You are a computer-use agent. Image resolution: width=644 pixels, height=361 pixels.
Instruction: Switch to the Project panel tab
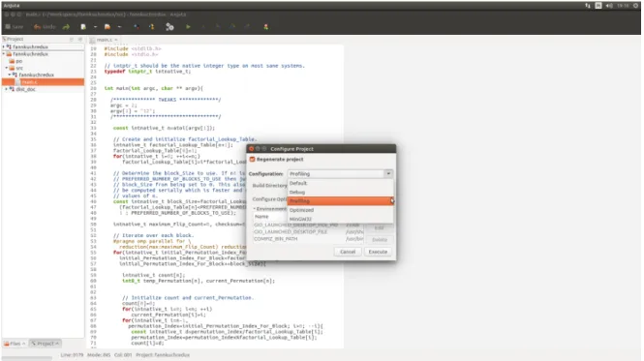pos(46,344)
